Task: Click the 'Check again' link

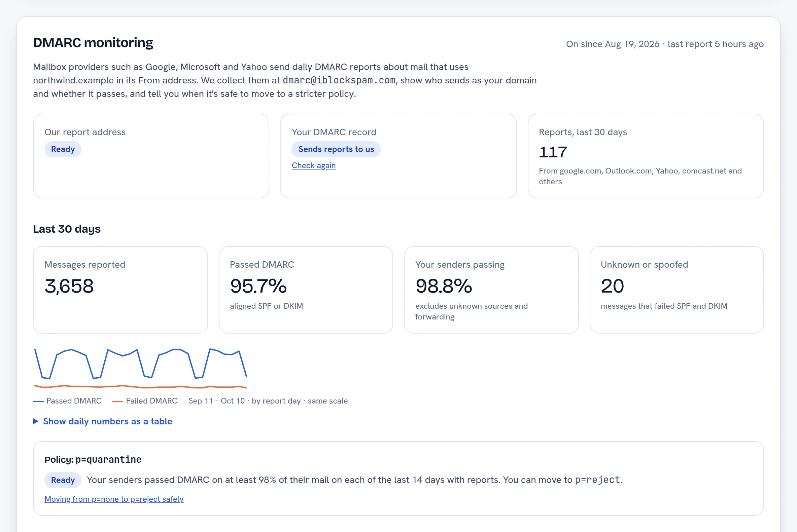Action: point(313,165)
